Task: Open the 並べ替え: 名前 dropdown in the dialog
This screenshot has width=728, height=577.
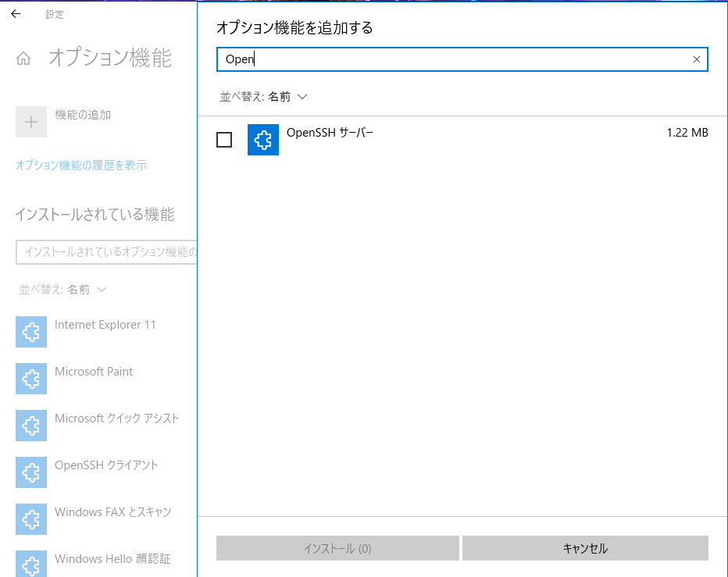Action: point(263,97)
